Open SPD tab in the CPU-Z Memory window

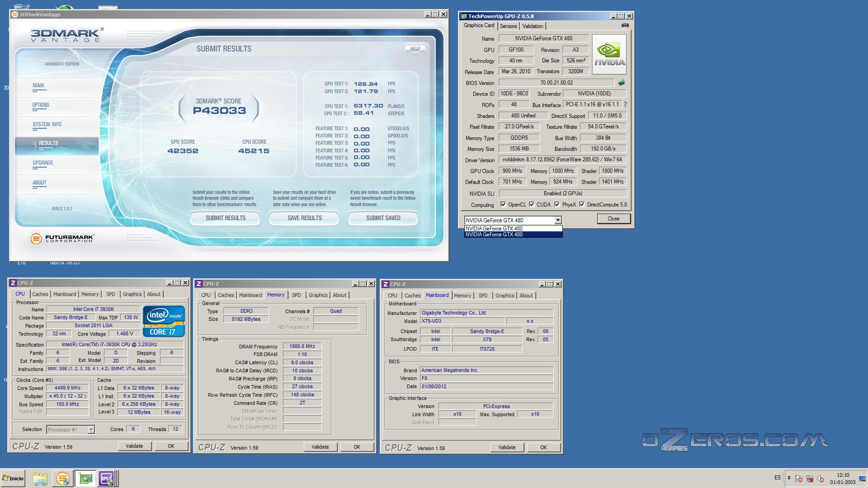tap(297, 295)
